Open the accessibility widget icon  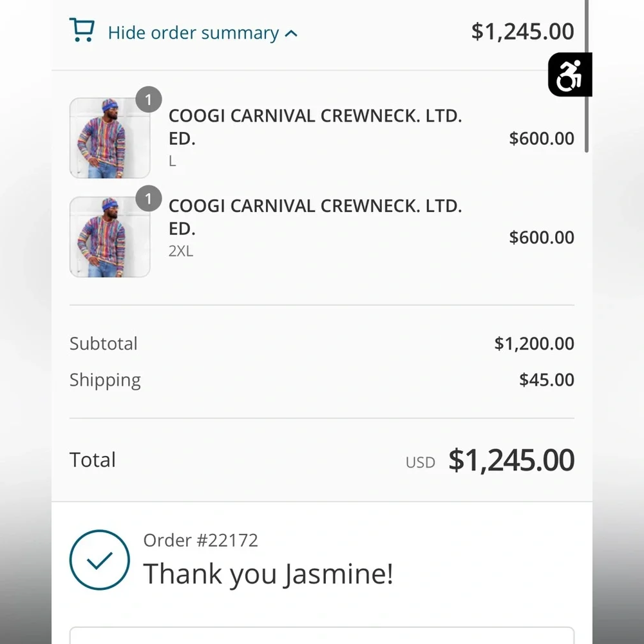tap(569, 75)
